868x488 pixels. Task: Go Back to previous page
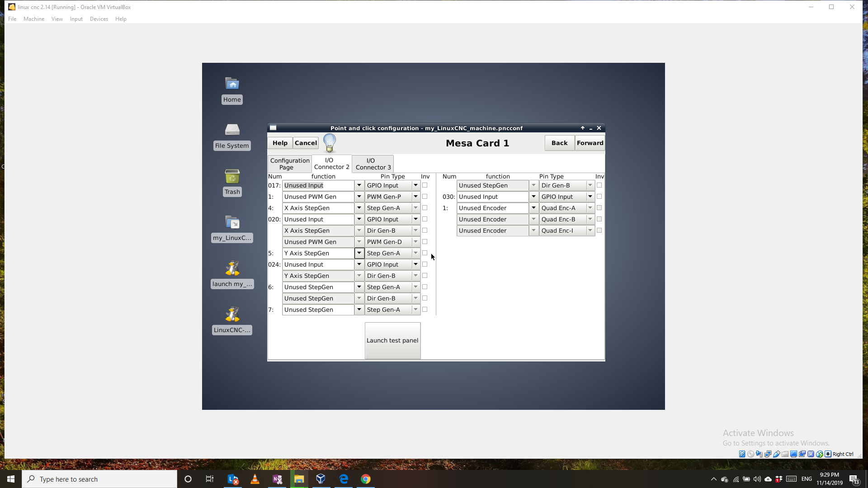point(559,143)
